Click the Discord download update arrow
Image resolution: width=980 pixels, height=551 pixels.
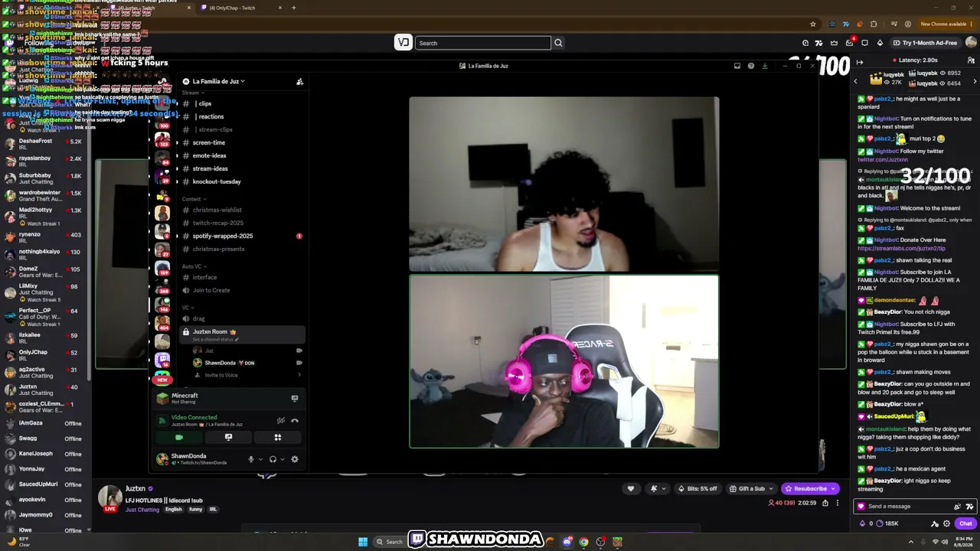[x=764, y=66]
